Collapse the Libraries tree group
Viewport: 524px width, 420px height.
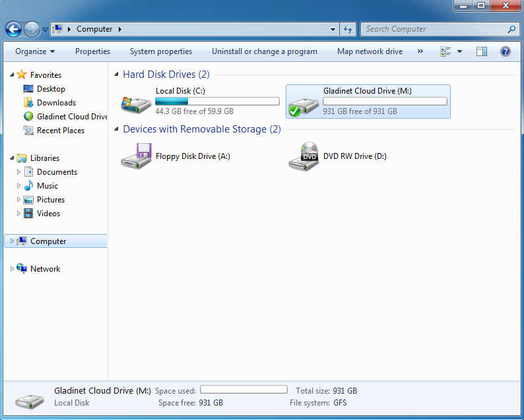tap(12, 158)
